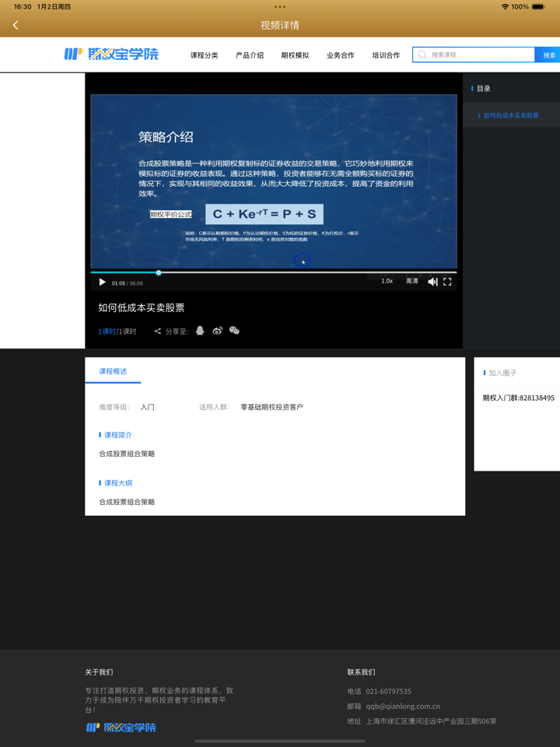
Task: Click the video progress bar handle
Action: tap(159, 272)
